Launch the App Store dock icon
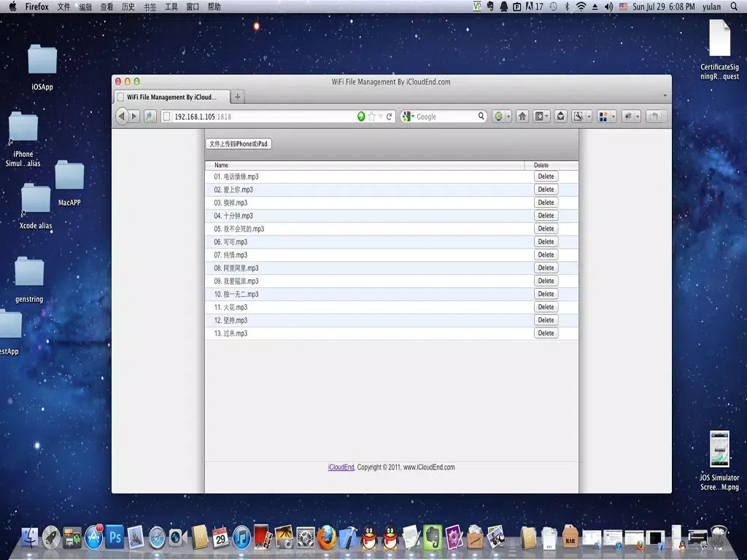The height and width of the screenshot is (560, 747). pyautogui.click(x=94, y=537)
